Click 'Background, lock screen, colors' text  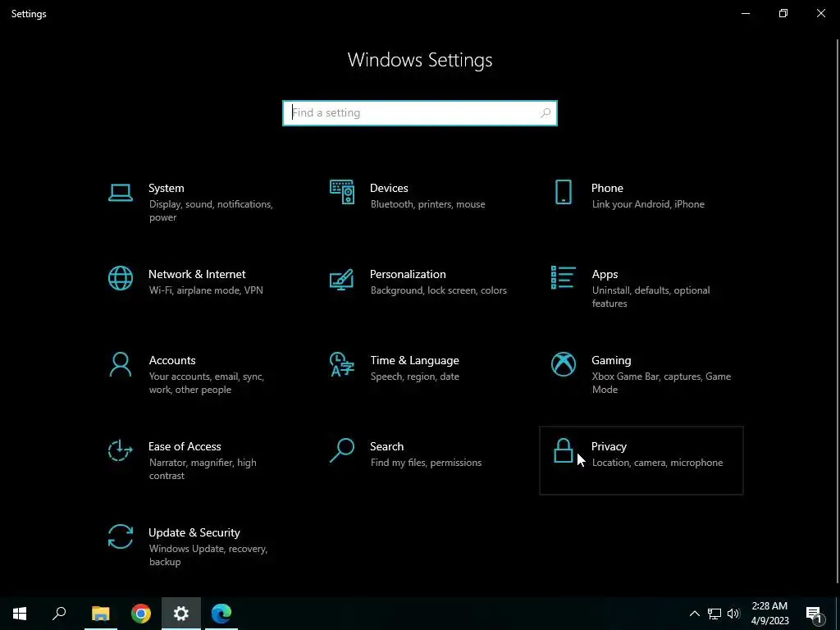pos(438,290)
